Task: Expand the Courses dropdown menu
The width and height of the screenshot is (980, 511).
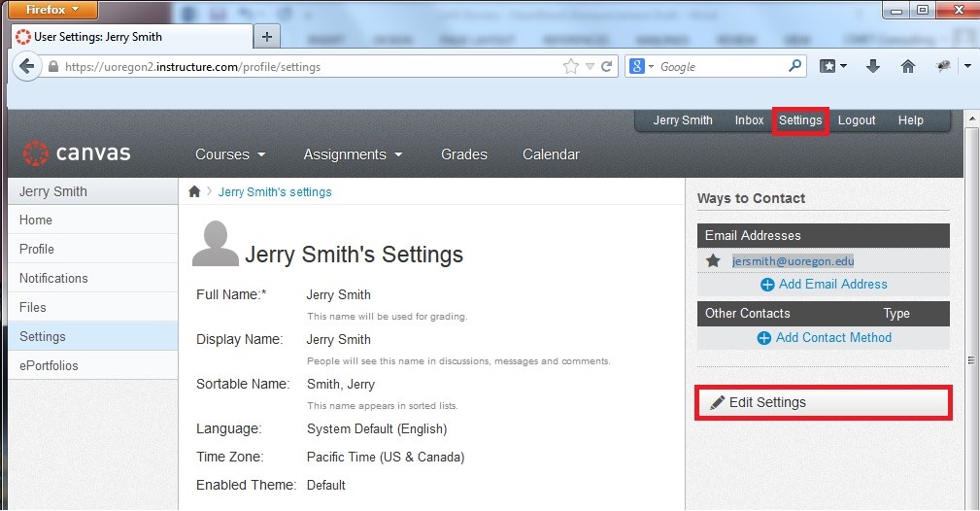Action: click(230, 154)
